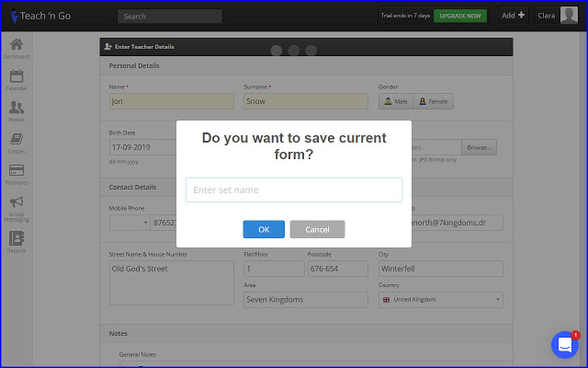The height and width of the screenshot is (368, 588).
Task: Click the email field ending 7kingdoms.dr
Action: coord(458,223)
